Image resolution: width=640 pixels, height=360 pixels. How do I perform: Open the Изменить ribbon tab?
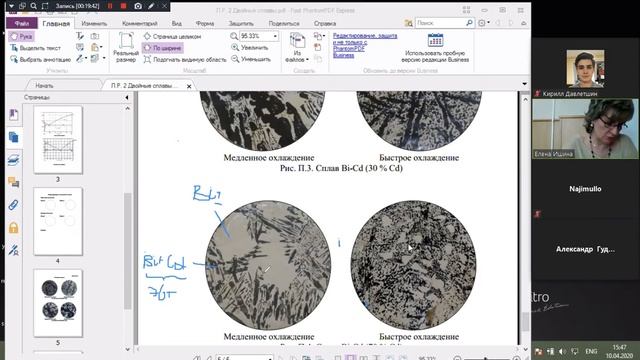(94, 24)
